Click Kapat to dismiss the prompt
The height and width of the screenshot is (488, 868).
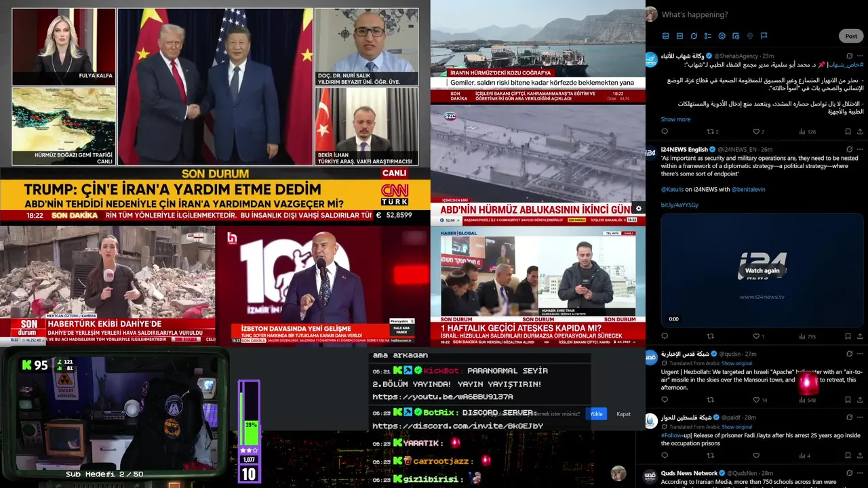pyautogui.click(x=623, y=413)
